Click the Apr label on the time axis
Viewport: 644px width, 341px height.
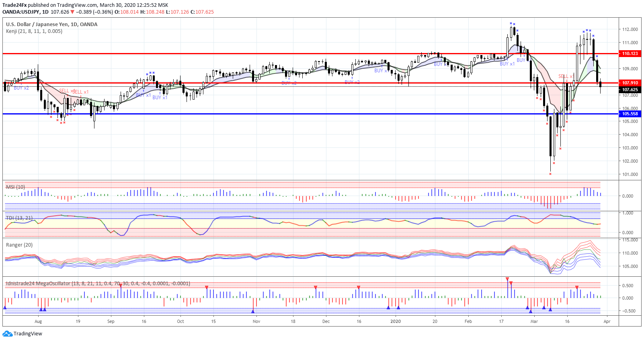pos(607,321)
